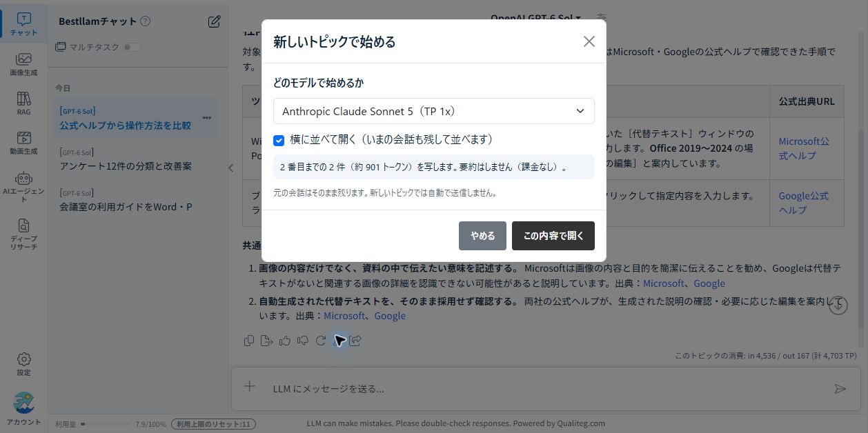Open the チャット sidebar section
This screenshot has width=868, height=433.
(23, 24)
